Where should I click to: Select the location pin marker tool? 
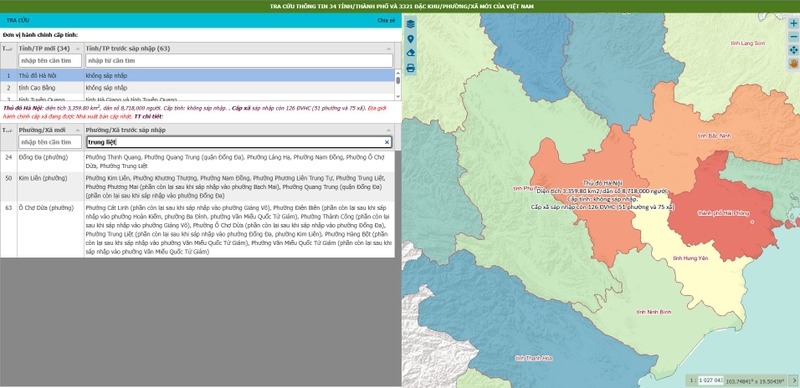point(411,39)
